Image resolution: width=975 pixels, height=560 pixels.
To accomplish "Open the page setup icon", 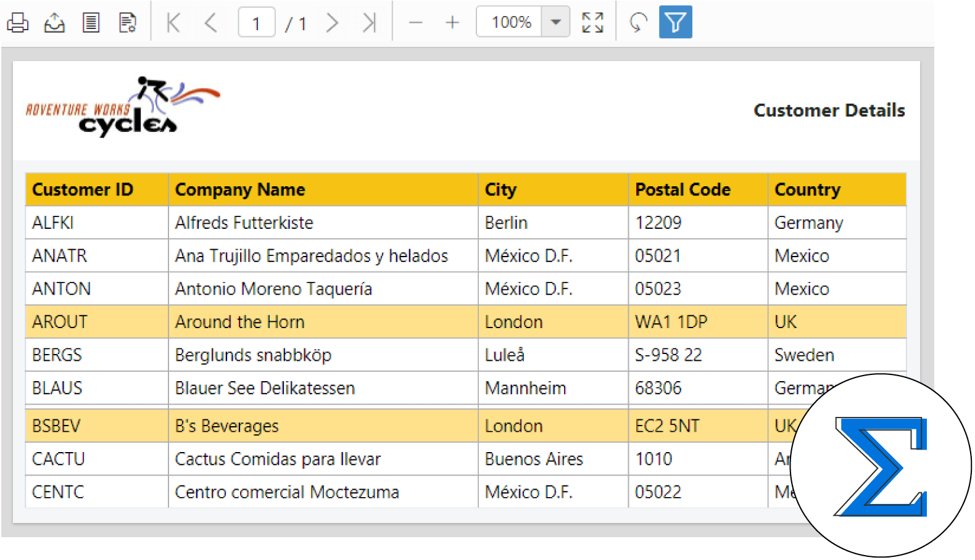I will pyautogui.click(x=128, y=23).
